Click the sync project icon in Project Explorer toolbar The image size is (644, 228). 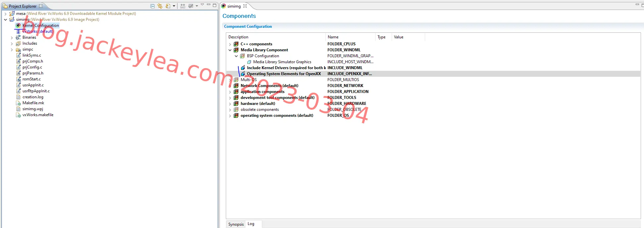point(168,6)
